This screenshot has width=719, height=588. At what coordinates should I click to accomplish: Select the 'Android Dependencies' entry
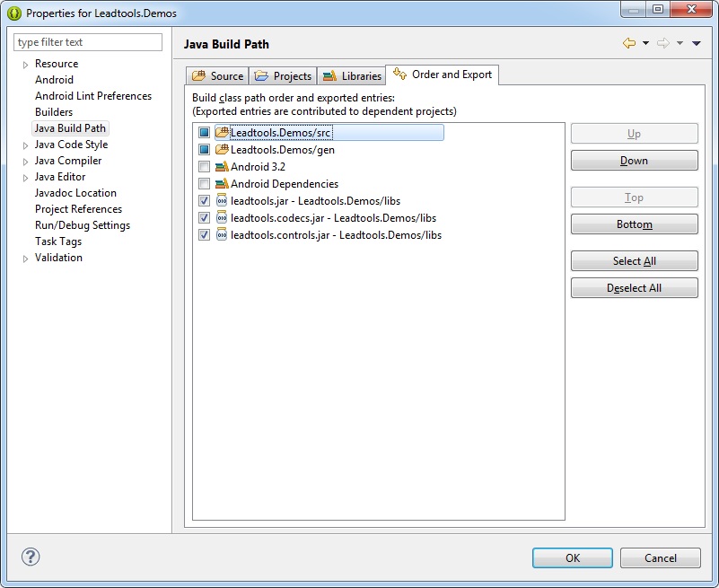pyautogui.click(x=285, y=183)
